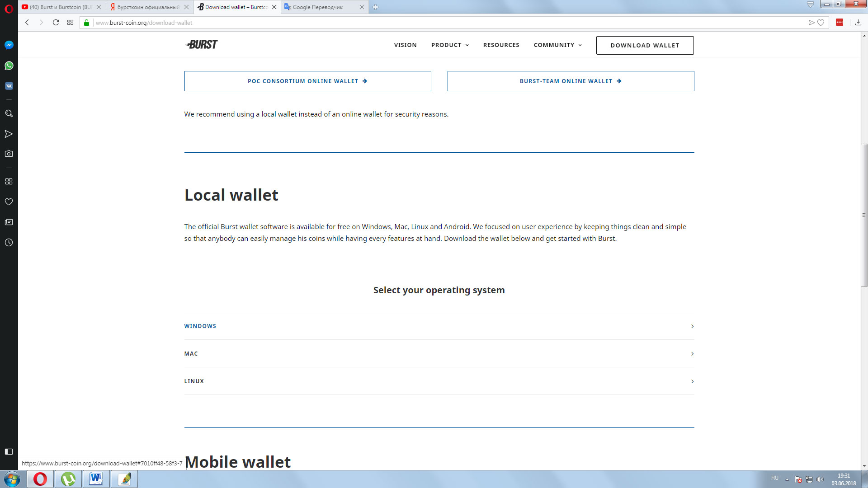Open uTorrent from the taskbar

coord(68,479)
